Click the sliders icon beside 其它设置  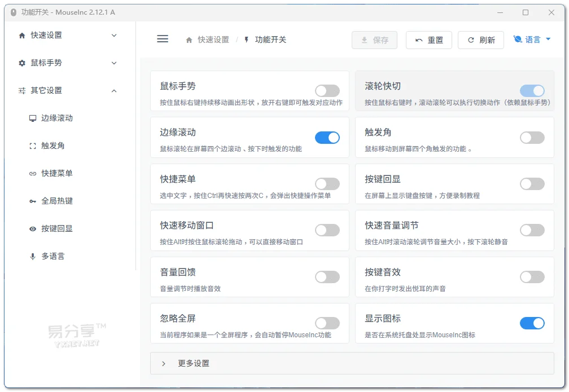click(x=22, y=91)
